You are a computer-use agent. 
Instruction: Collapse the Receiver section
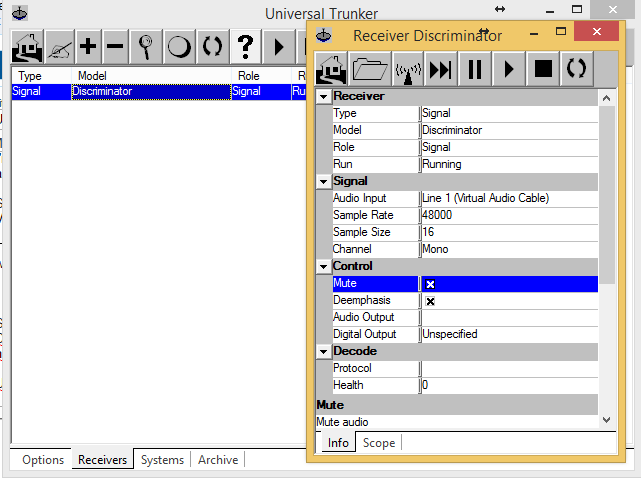pos(324,97)
